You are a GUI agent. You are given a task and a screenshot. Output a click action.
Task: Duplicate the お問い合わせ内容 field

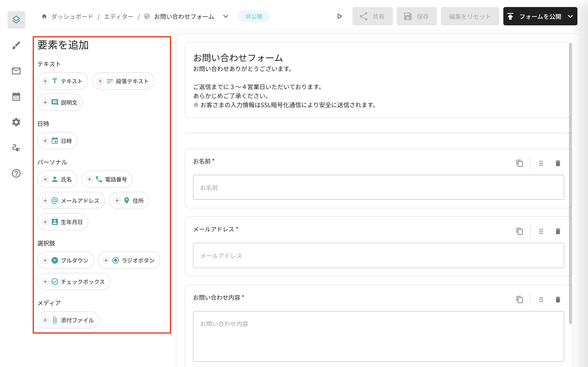click(x=519, y=299)
